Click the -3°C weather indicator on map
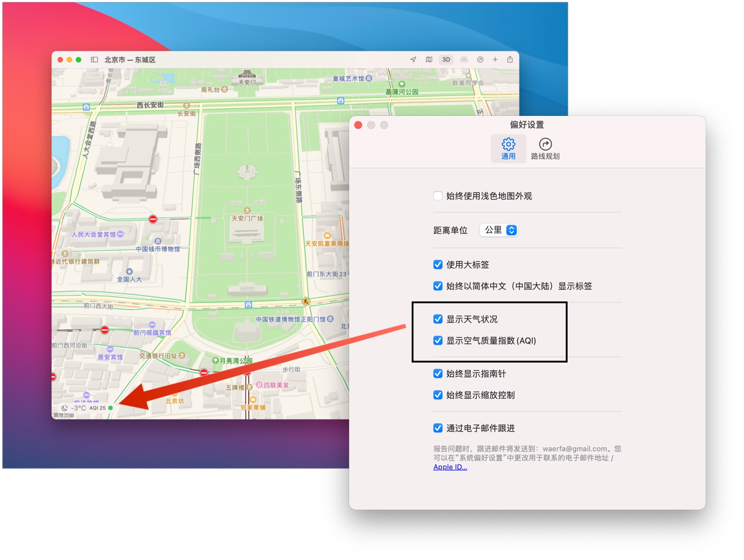This screenshot has width=744, height=560. (x=73, y=408)
